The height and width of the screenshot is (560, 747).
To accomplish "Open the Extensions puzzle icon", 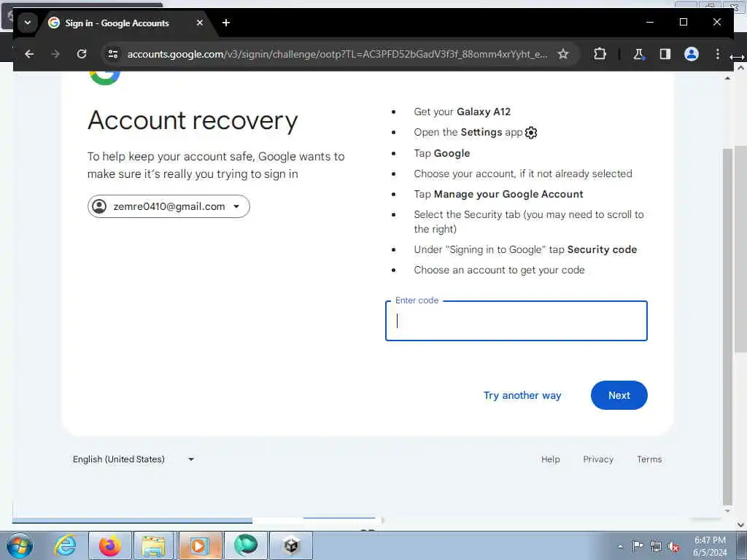I will (x=600, y=54).
